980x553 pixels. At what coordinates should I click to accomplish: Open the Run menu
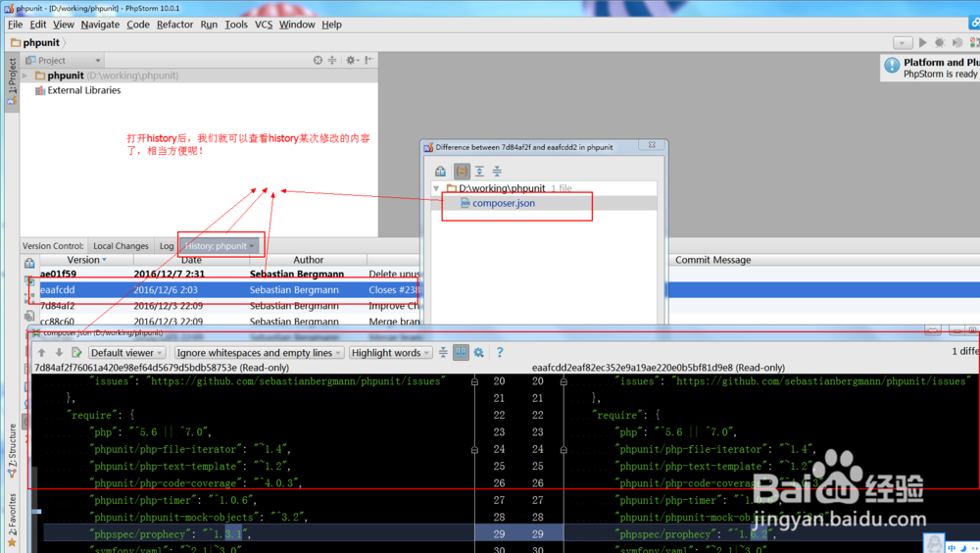[x=209, y=25]
